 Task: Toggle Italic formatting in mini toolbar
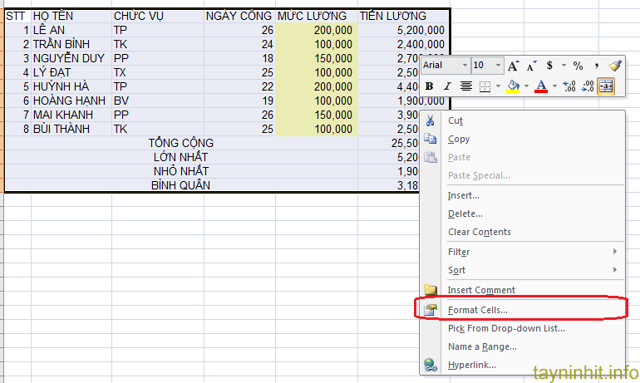pos(447,86)
